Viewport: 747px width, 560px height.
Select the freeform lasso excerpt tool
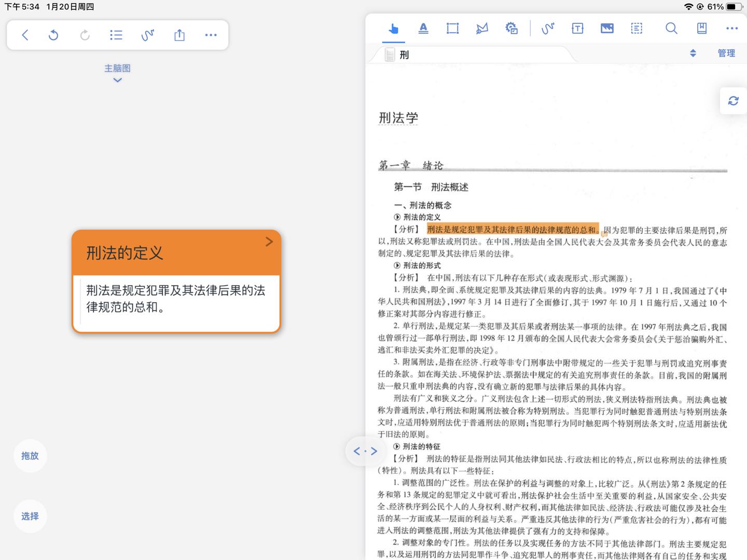[x=482, y=29]
